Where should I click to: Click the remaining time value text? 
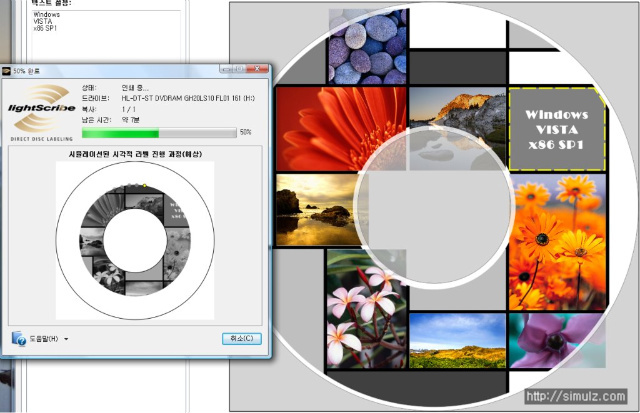131,120
